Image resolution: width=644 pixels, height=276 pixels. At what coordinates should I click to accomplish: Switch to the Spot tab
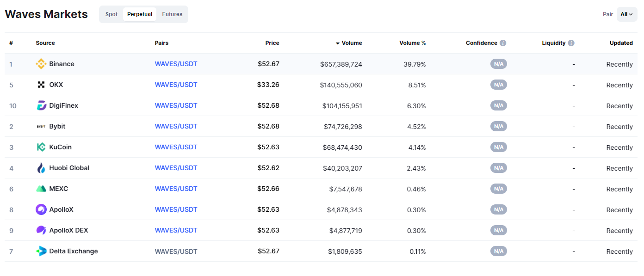click(111, 14)
